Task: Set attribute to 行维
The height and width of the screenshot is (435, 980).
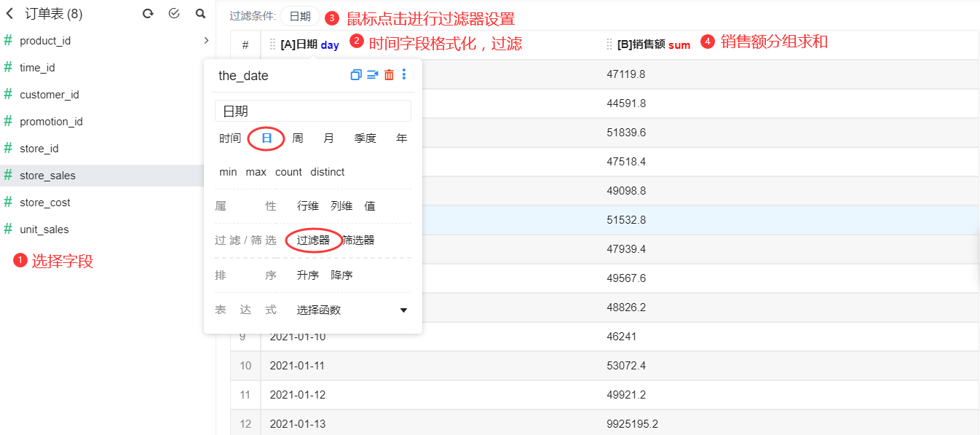Action: (x=308, y=206)
